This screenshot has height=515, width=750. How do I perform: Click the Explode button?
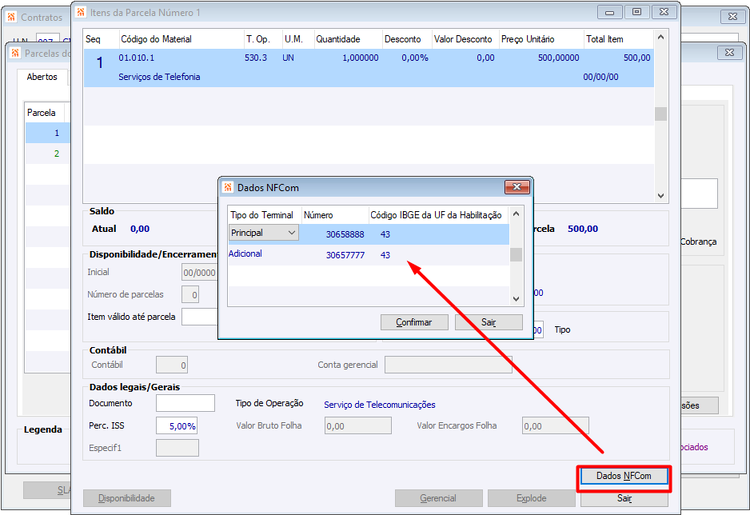[x=531, y=498]
